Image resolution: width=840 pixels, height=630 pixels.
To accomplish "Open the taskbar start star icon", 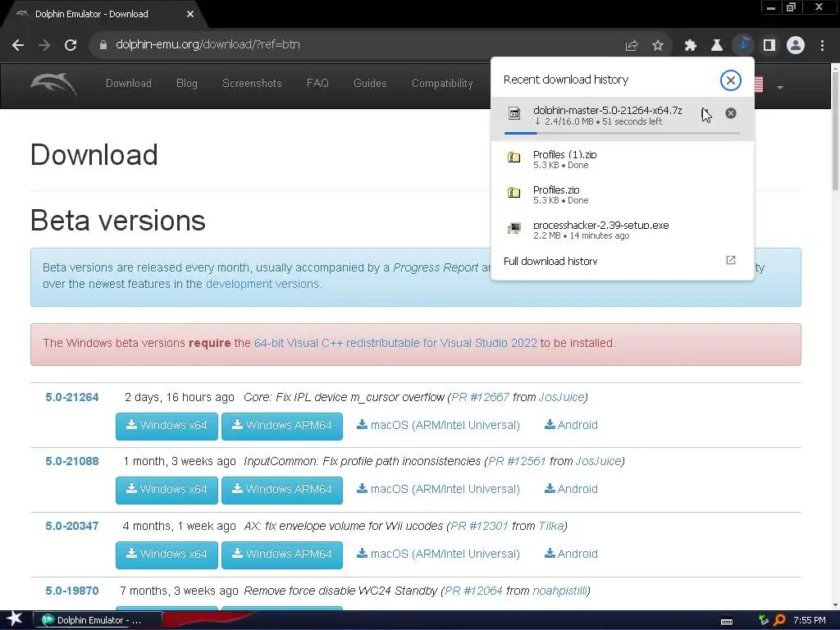I will [13, 619].
